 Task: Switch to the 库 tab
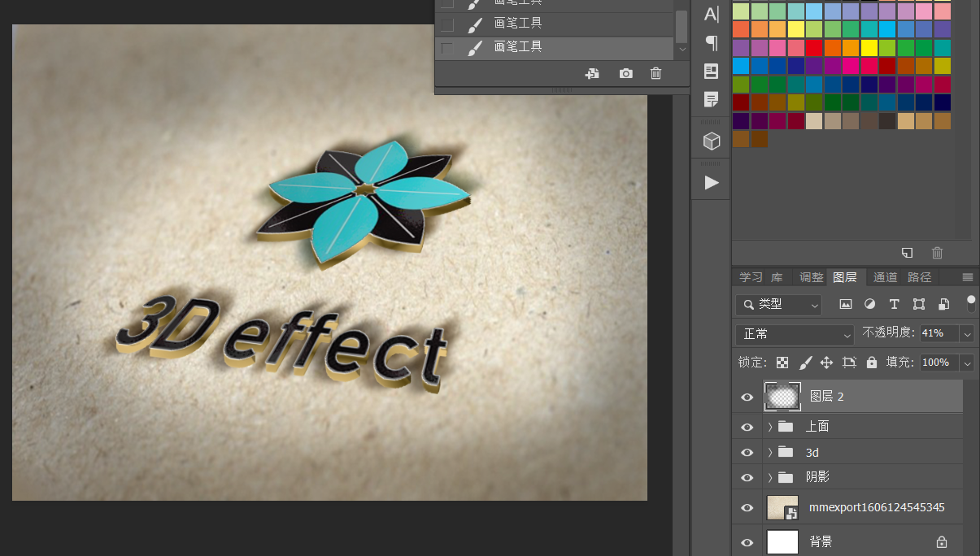pos(777,277)
